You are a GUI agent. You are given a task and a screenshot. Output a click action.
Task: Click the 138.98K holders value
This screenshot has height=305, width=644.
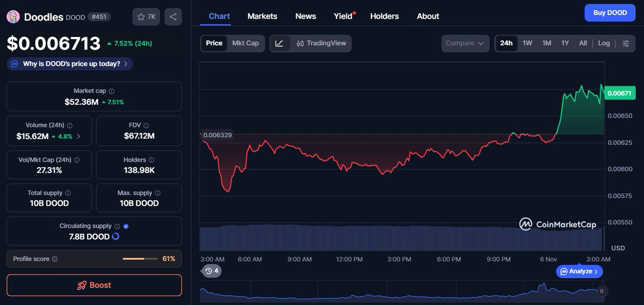pos(139,170)
